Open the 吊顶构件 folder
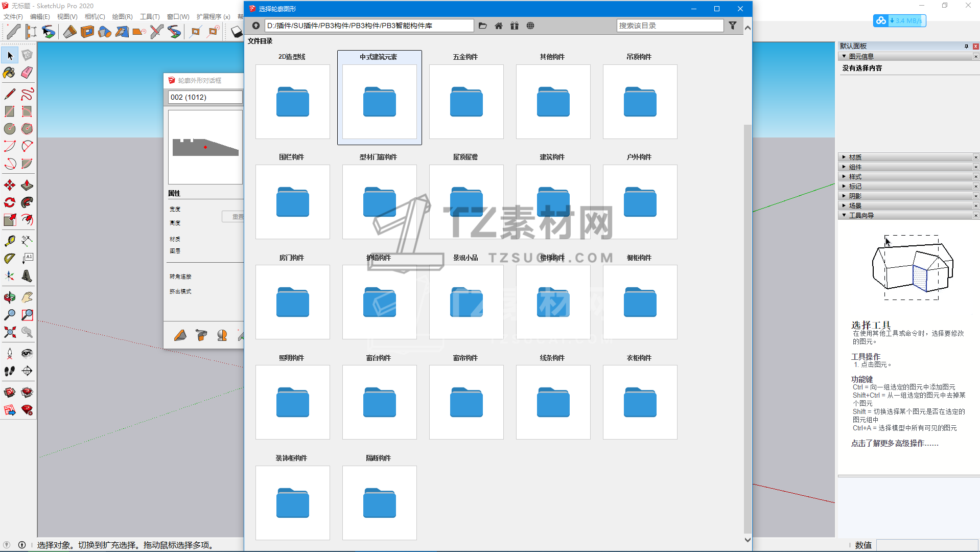Screen dimensions: 980x552 (x=640, y=102)
